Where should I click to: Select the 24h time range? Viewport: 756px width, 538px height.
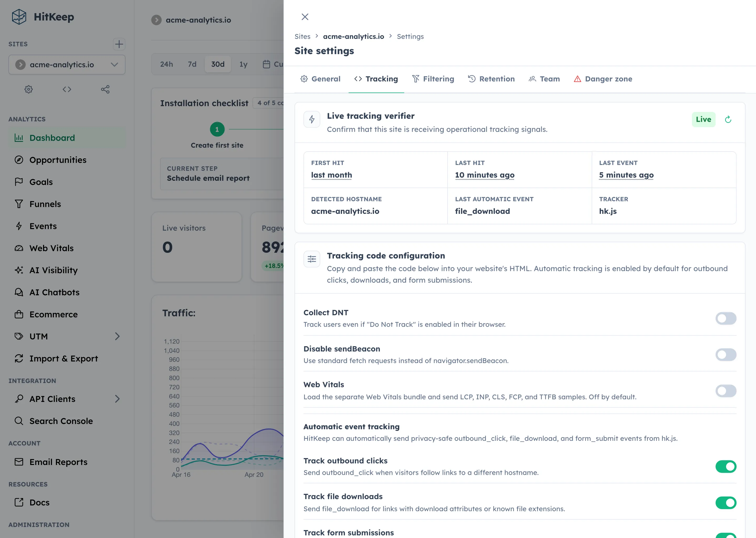(x=166, y=64)
